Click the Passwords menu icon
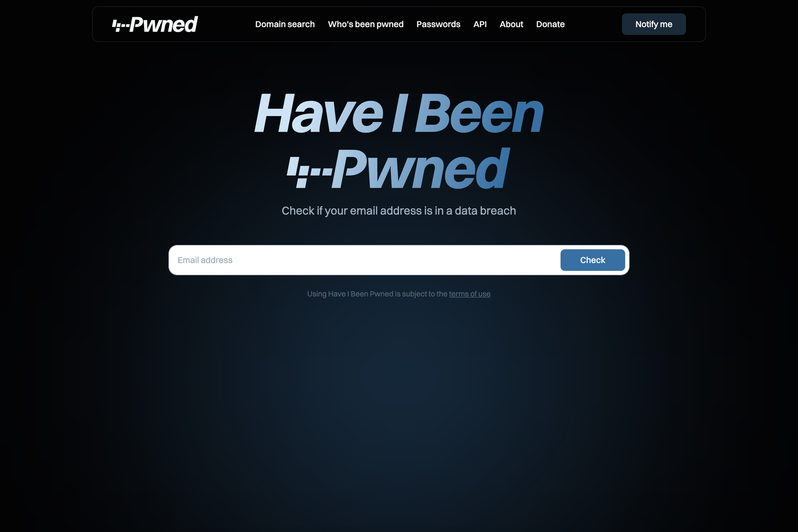 point(438,24)
